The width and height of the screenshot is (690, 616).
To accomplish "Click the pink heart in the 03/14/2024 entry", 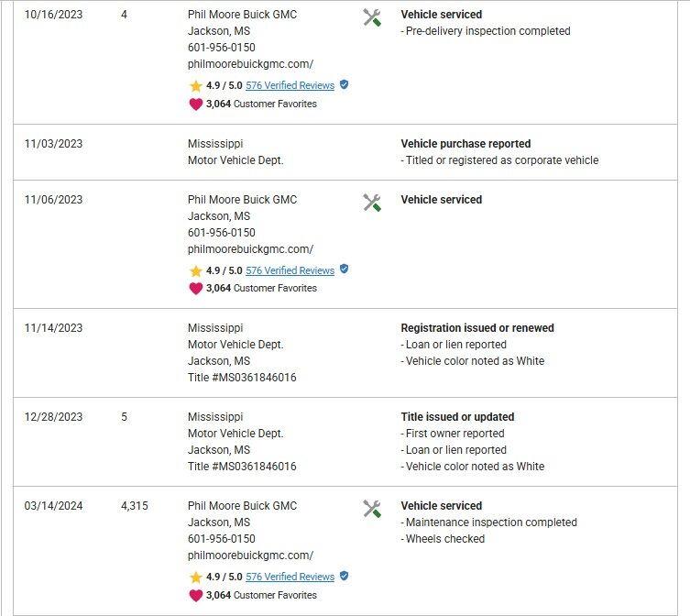I will [195, 596].
